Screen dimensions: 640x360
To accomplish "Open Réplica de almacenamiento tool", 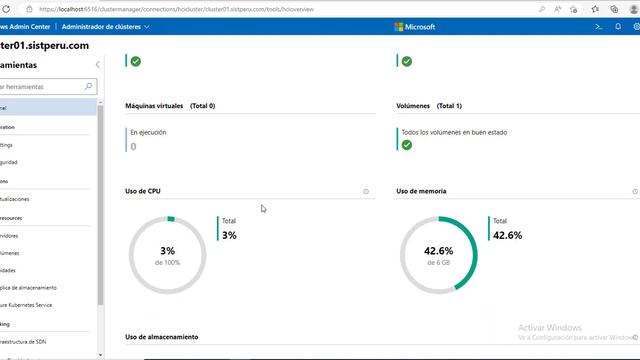I will [28, 288].
